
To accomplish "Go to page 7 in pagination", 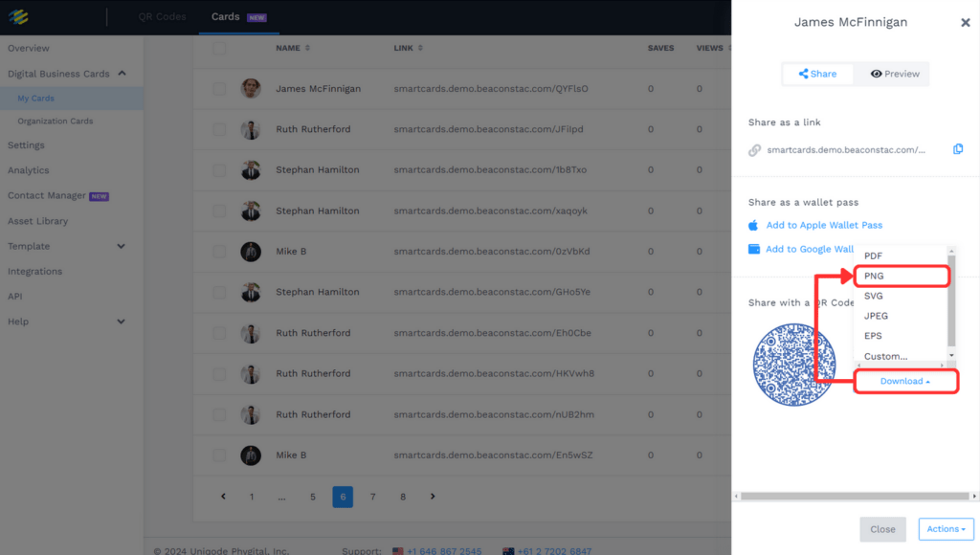I will tap(372, 497).
